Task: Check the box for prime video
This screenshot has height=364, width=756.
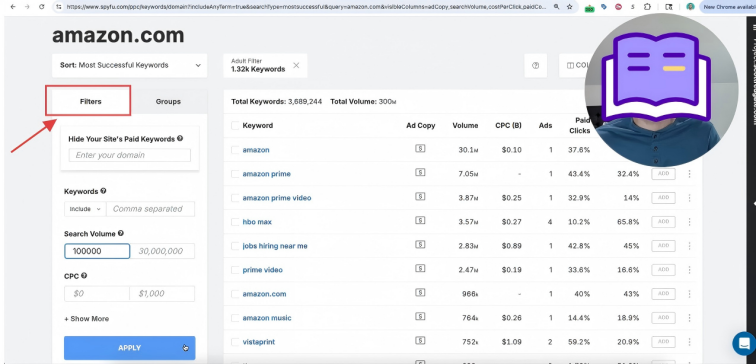Action: (x=235, y=270)
